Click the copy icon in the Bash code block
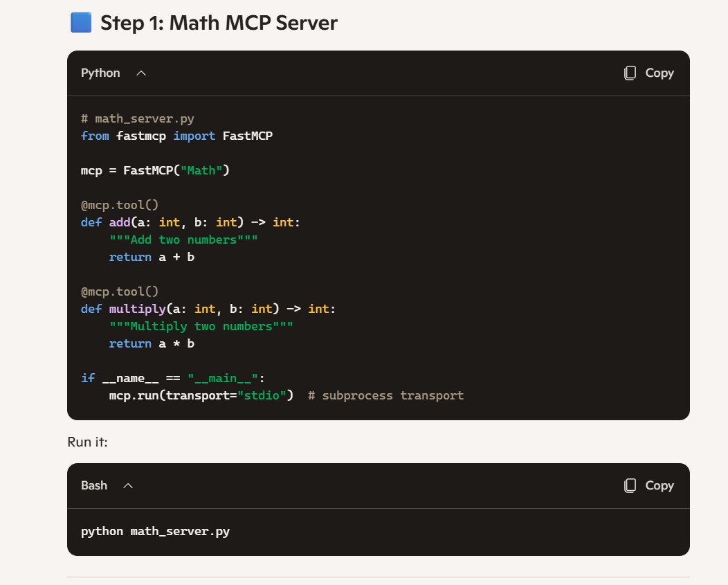Screen dimensions: 728x585 coord(630,485)
